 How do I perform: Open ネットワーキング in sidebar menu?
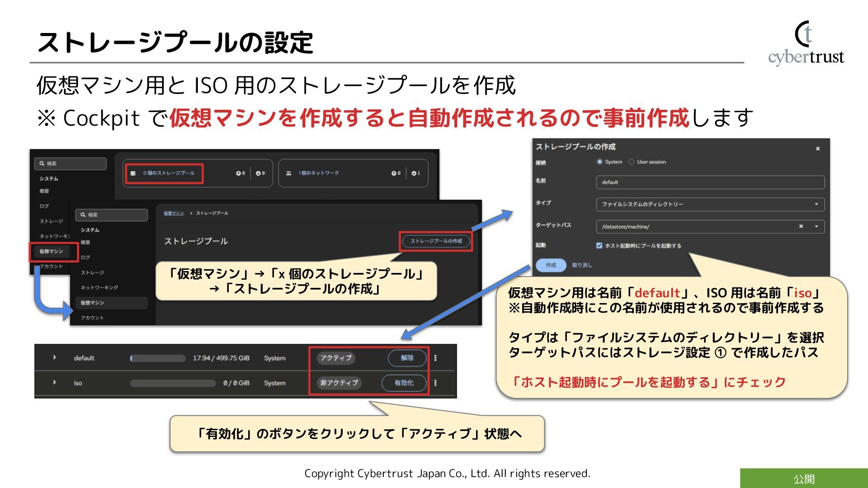tap(99, 287)
